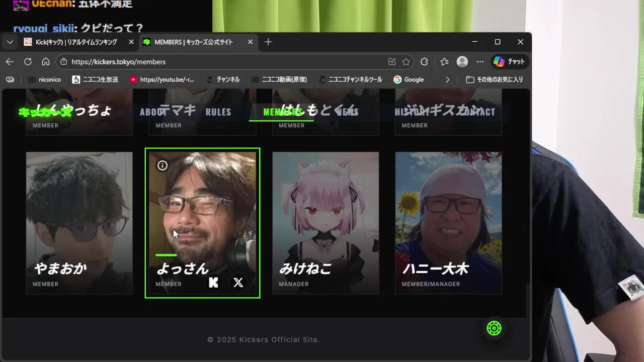This screenshot has width=644, height=362.
Task: Add this page to favorites with star
Action: point(406,62)
